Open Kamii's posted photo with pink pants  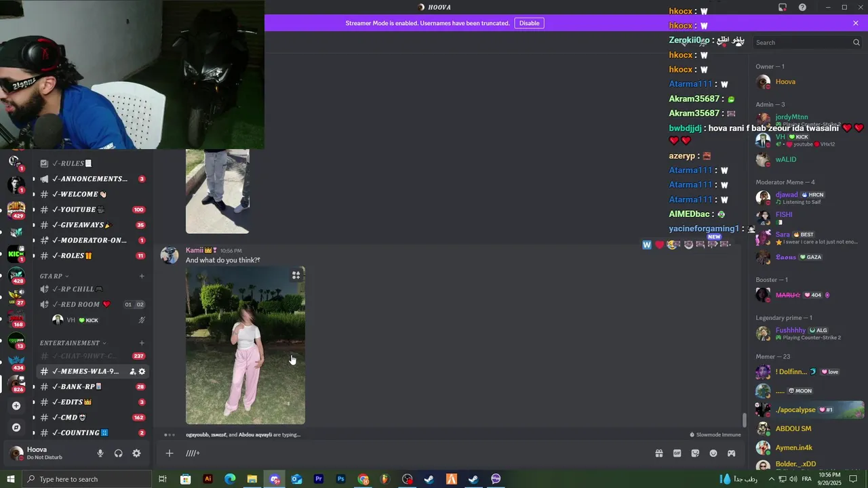[245, 346]
